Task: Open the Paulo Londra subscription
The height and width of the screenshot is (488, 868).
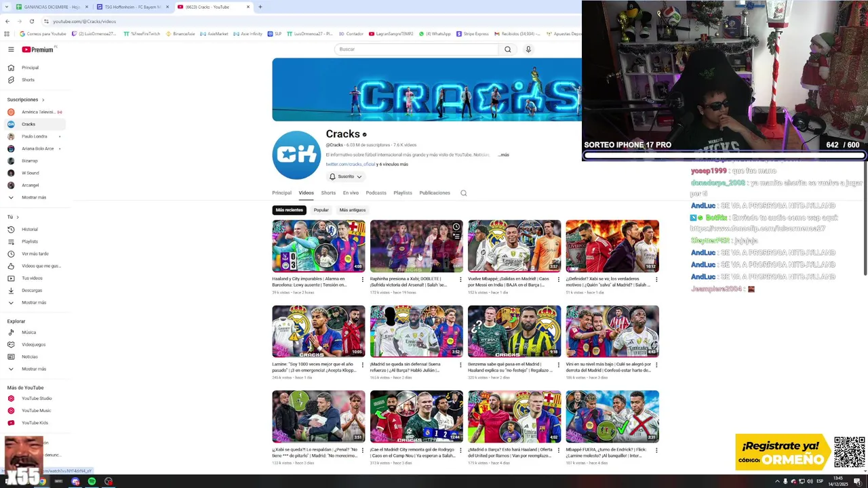Action: [34, 136]
